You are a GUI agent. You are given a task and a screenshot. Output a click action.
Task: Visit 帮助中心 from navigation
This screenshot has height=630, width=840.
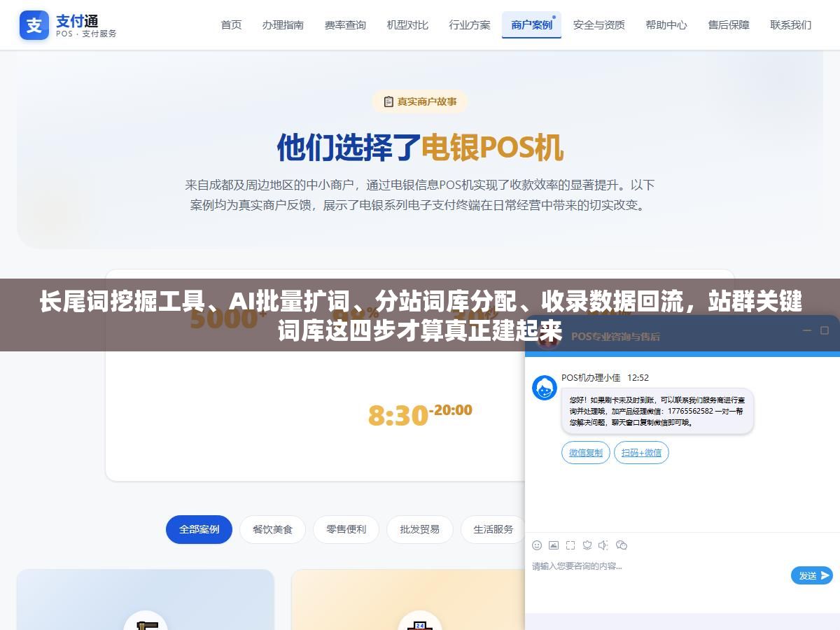(x=666, y=25)
